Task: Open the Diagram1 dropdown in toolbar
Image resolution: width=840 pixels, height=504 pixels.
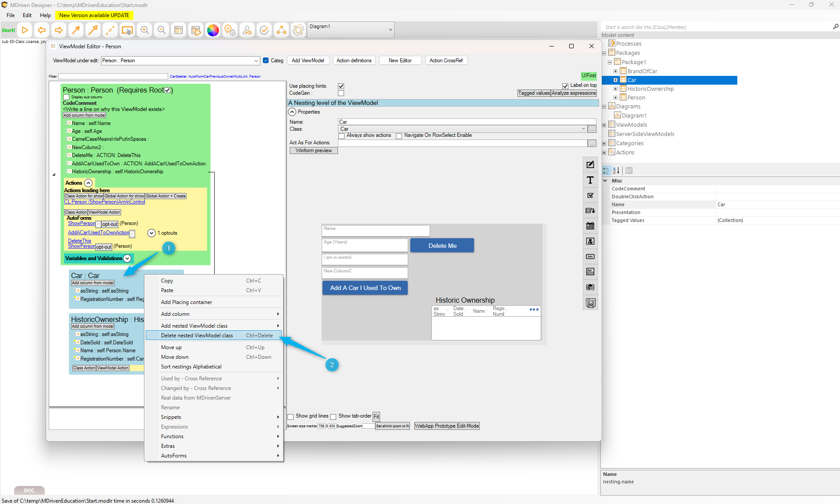Action: click(x=390, y=30)
